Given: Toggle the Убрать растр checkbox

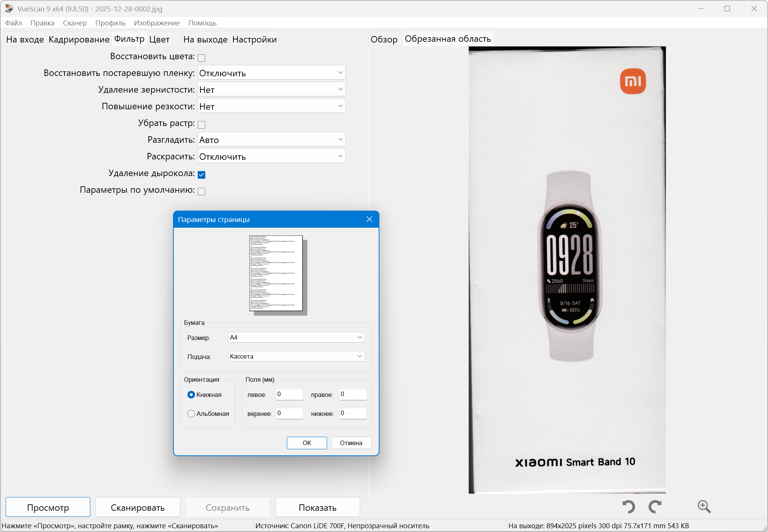Looking at the screenshot, I should coord(201,125).
